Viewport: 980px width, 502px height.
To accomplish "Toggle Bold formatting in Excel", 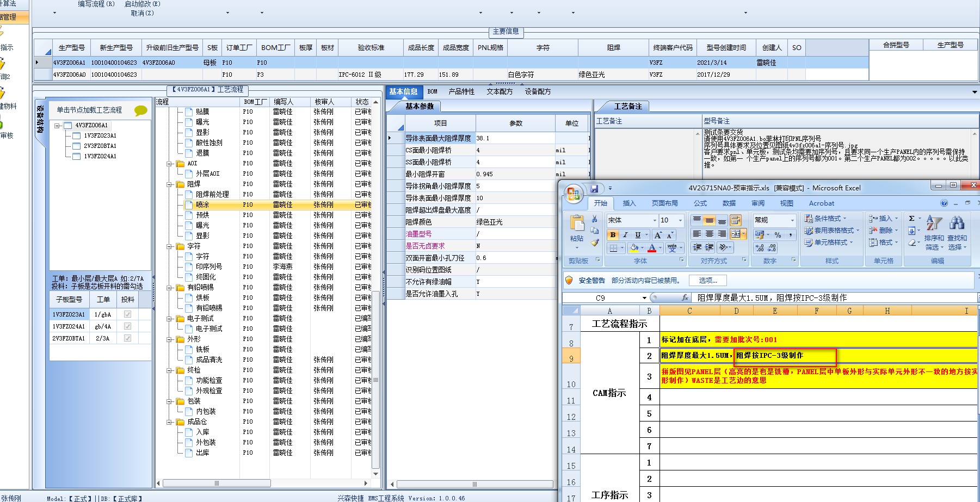I will click(x=613, y=235).
